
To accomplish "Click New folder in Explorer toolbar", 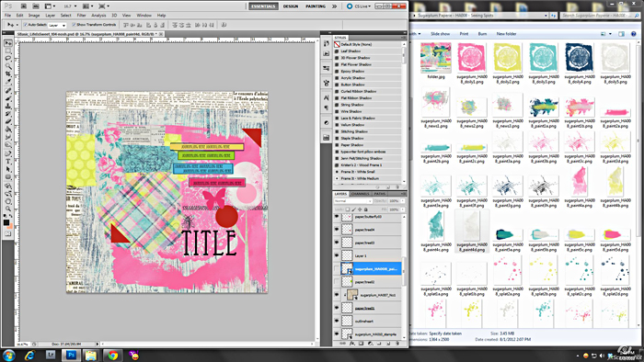I will [506, 34].
